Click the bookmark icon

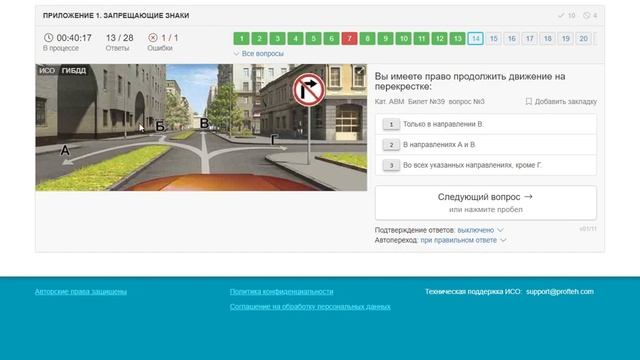point(529,101)
